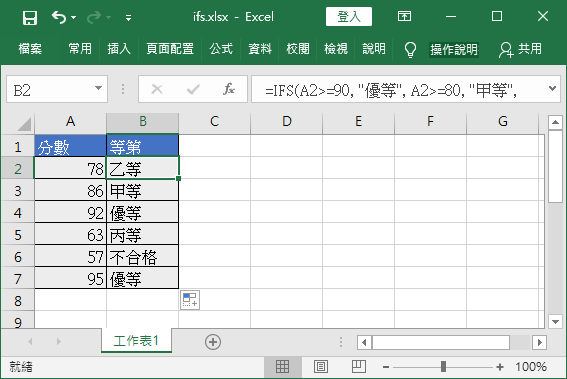567x379 pixels.
Task: Click the lightbulb Tell Me icon
Action: (x=410, y=50)
